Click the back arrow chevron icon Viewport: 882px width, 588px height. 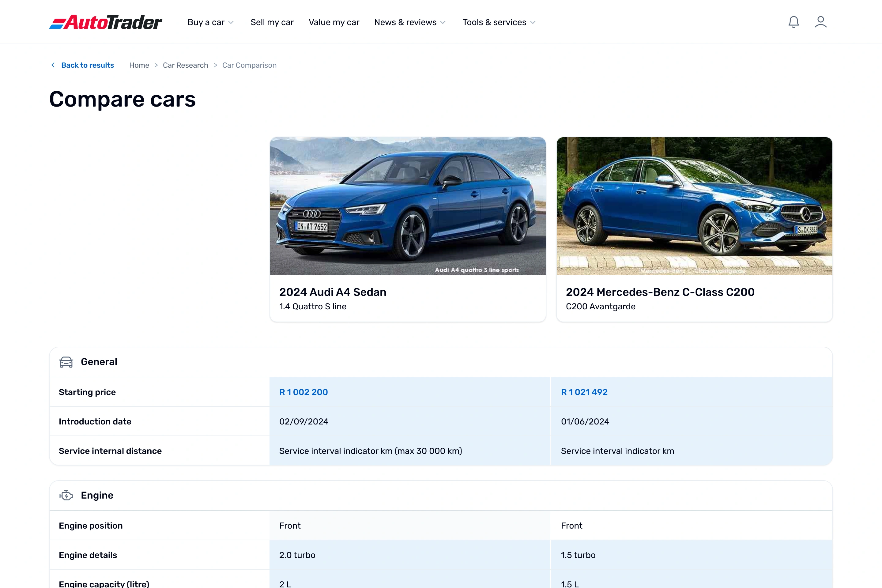pos(53,65)
